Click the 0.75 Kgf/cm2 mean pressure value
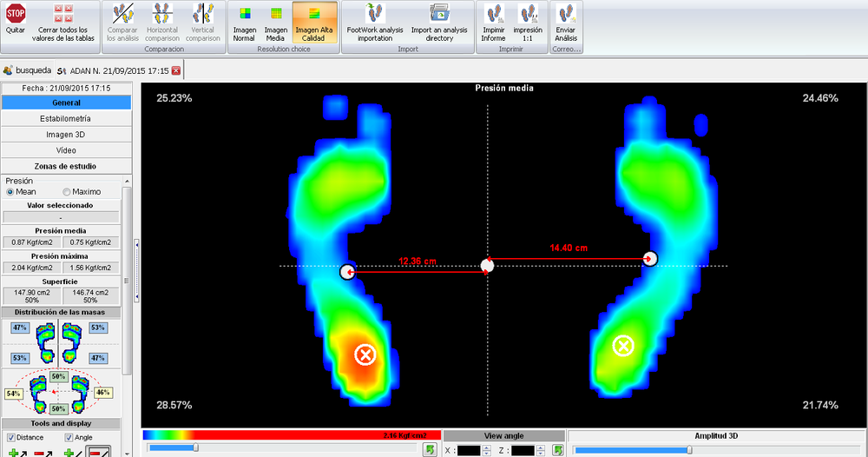The image size is (868, 457). 90,242
